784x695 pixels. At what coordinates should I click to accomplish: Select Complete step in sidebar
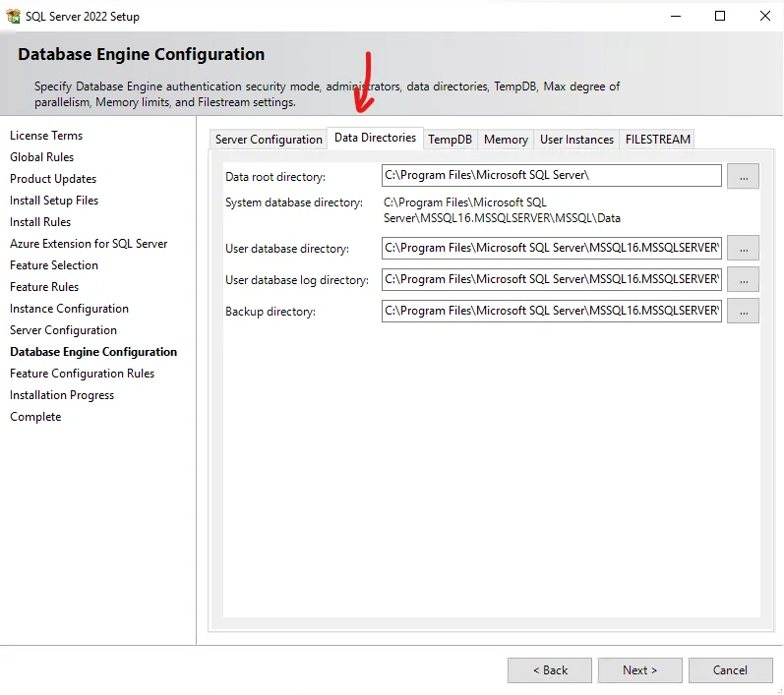(x=35, y=417)
